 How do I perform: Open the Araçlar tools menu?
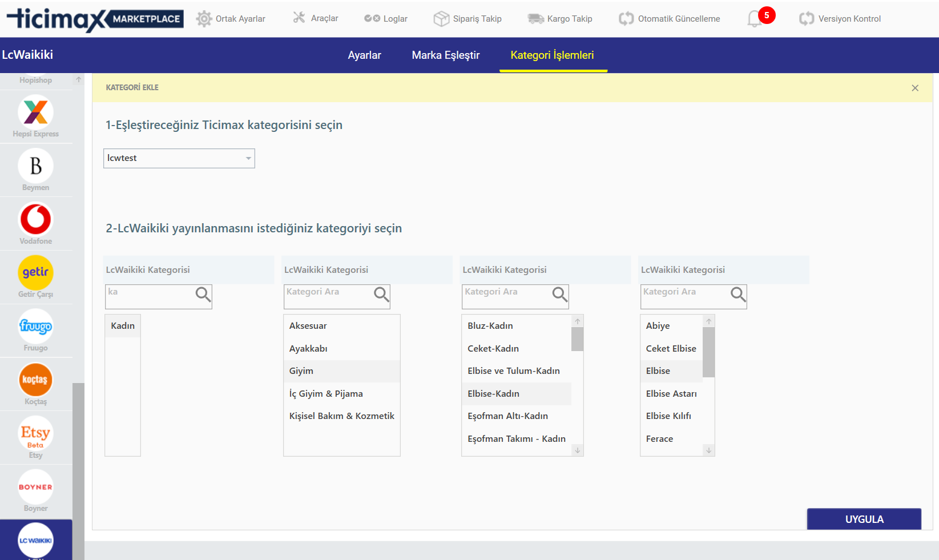316,18
